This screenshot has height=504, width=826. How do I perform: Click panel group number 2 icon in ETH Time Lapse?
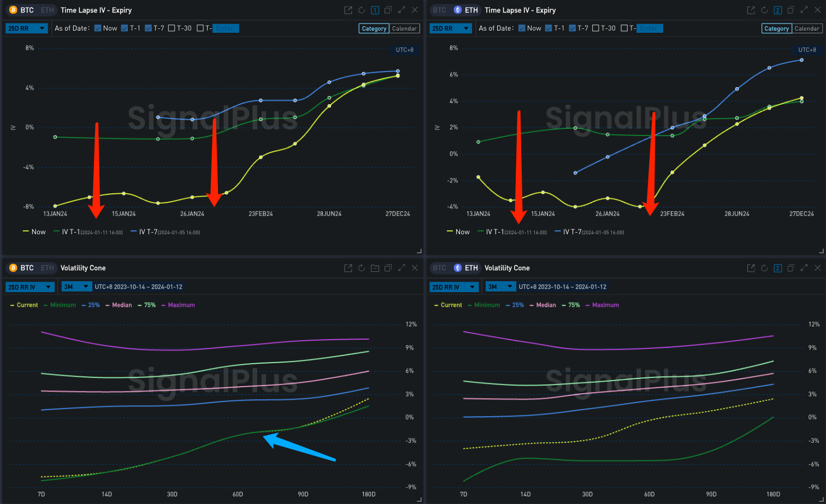pyautogui.click(x=777, y=10)
